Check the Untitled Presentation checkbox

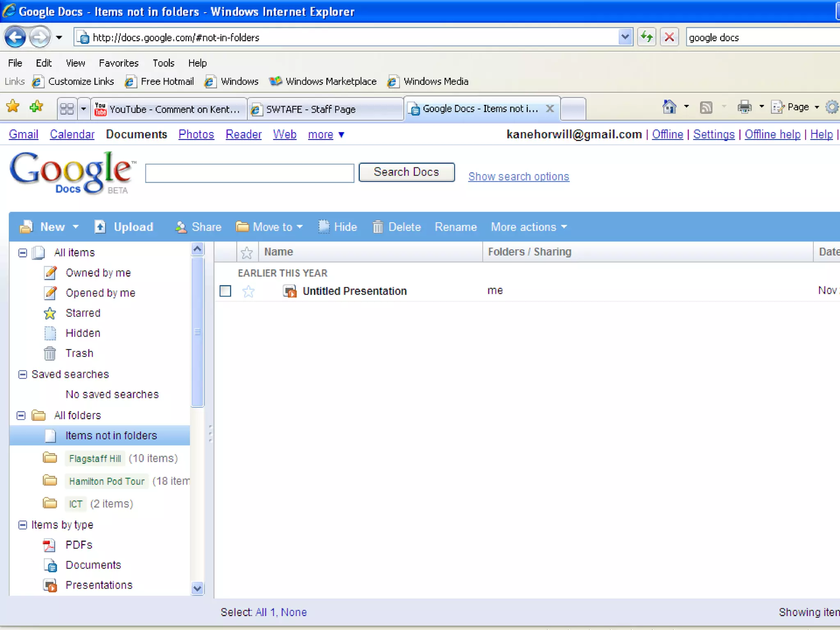point(225,291)
